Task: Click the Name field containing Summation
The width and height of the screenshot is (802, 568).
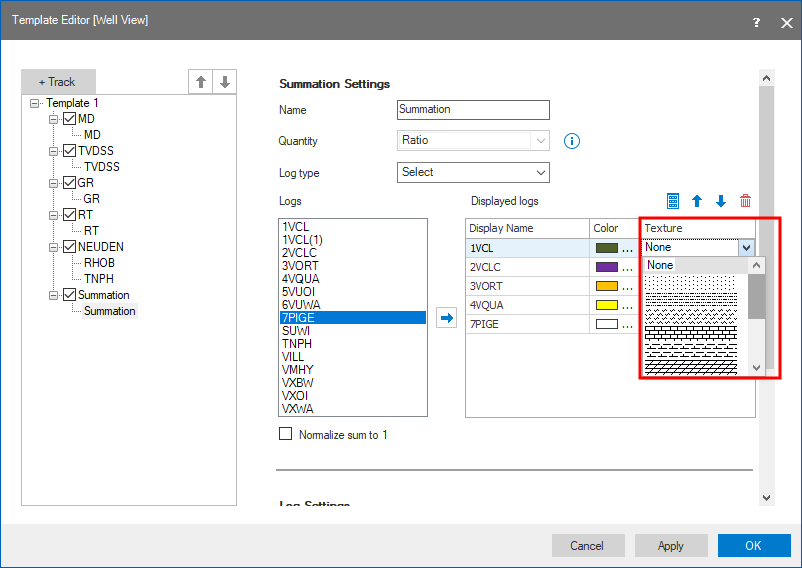Action: tap(473, 110)
